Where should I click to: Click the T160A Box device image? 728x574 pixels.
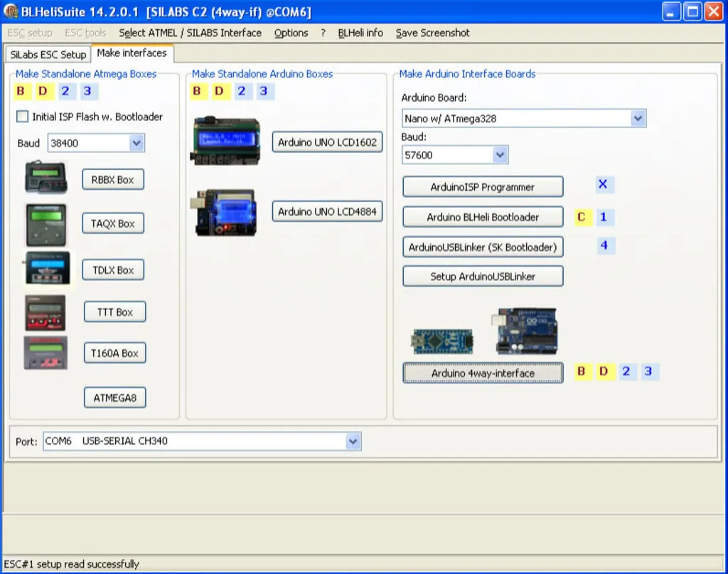(45, 353)
